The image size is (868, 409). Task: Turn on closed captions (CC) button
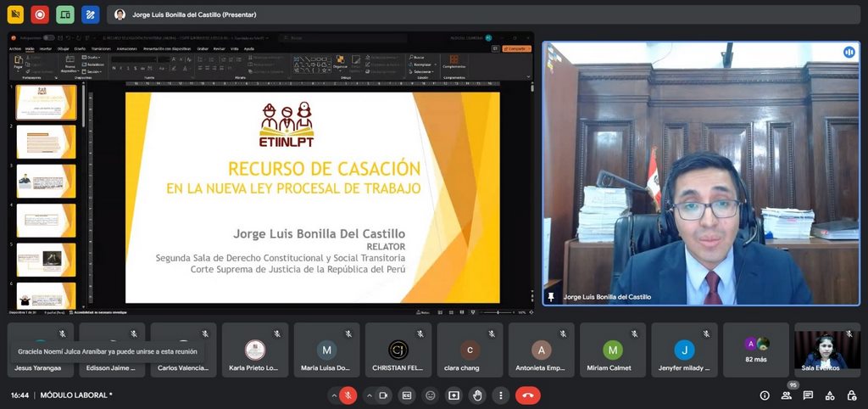click(x=407, y=395)
